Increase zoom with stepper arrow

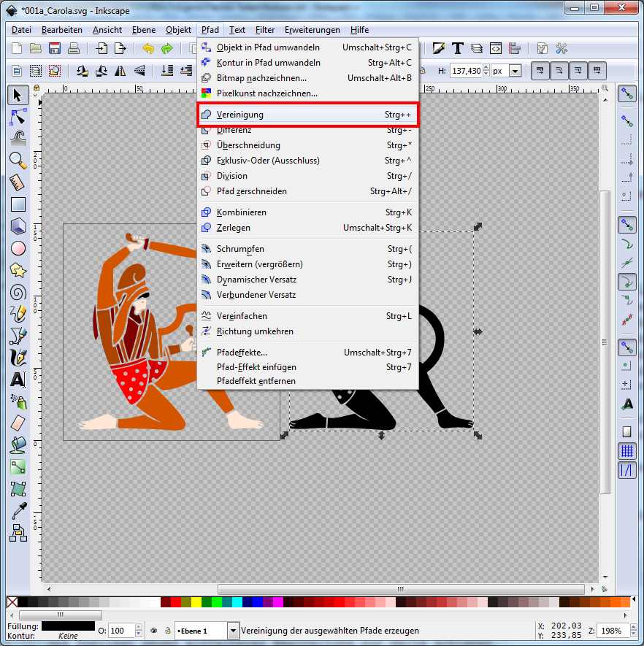(x=634, y=627)
